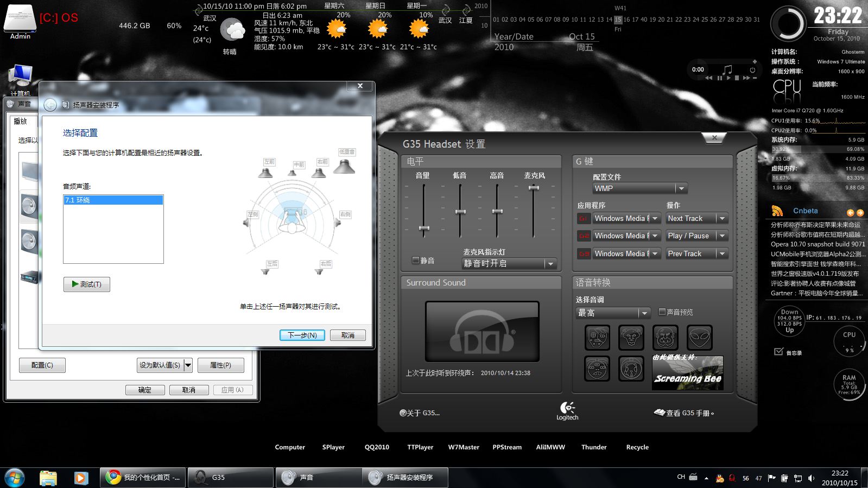The image size is (868, 488).
Task: Click the left side (左侧) speaker icon
Action: point(246,222)
